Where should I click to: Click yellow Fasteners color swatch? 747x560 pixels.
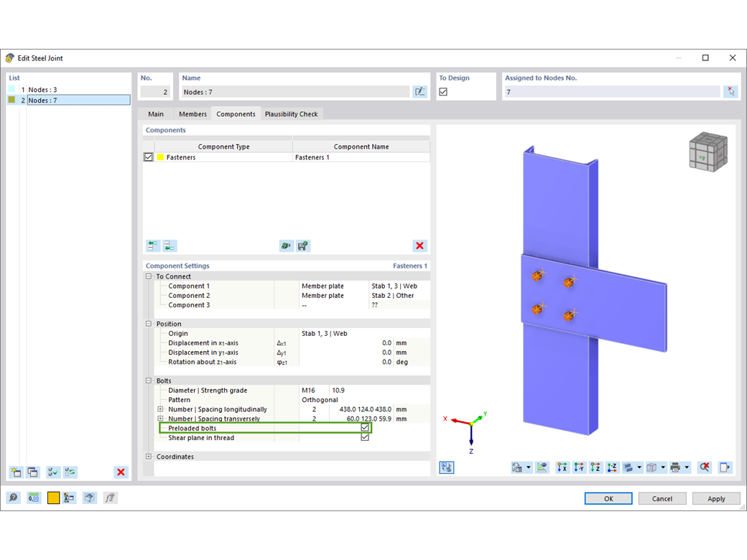click(161, 157)
